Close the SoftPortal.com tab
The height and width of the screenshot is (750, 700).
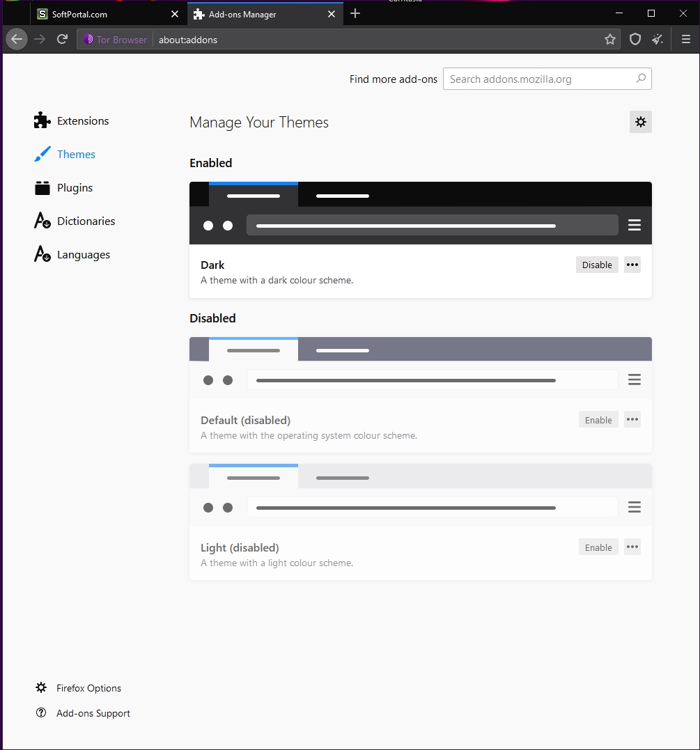coord(175,15)
